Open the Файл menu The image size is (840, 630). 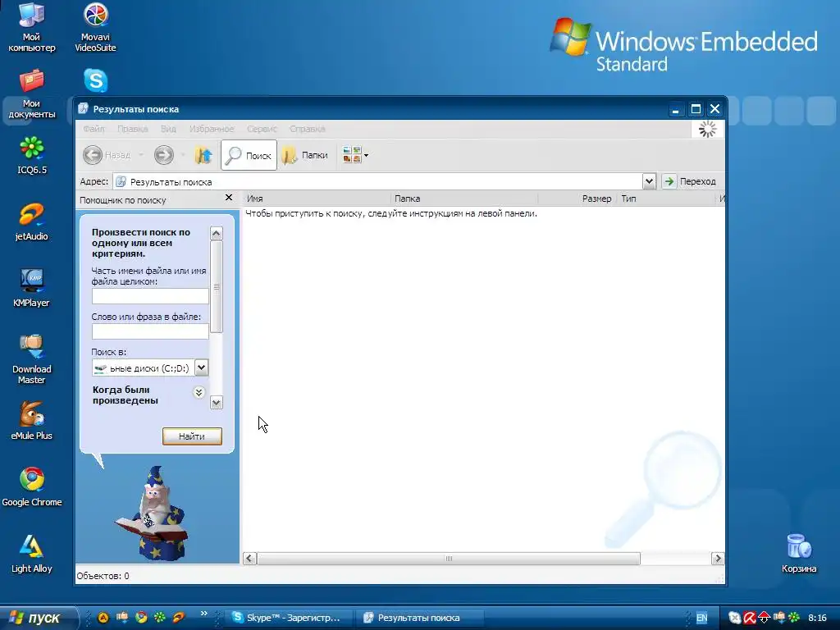pyautogui.click(x=94, y=129)
